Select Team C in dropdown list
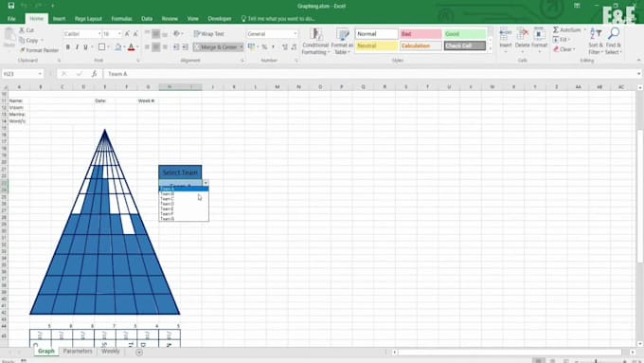The height and width of the screenshot is (363, 644). (x=184, y=199)
